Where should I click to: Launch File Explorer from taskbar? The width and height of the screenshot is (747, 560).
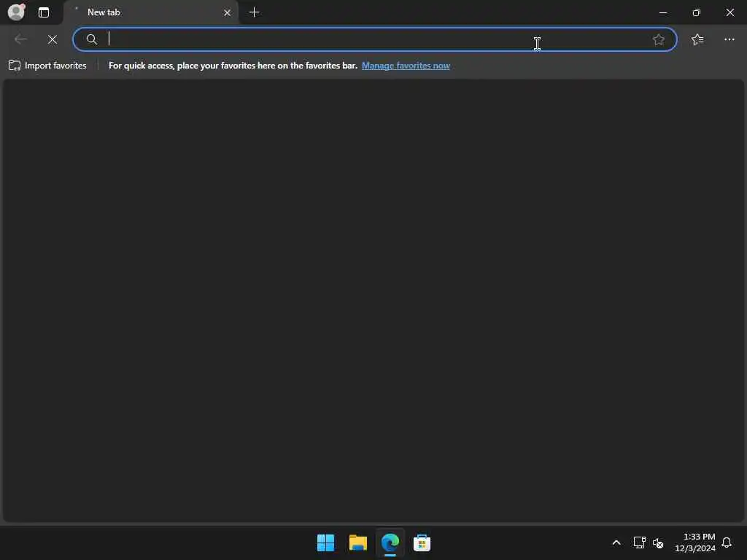[357, 542]
